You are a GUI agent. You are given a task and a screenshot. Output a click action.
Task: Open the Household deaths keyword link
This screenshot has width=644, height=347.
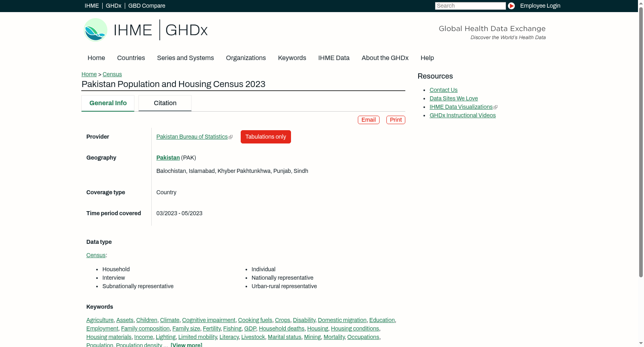[282, 328]
